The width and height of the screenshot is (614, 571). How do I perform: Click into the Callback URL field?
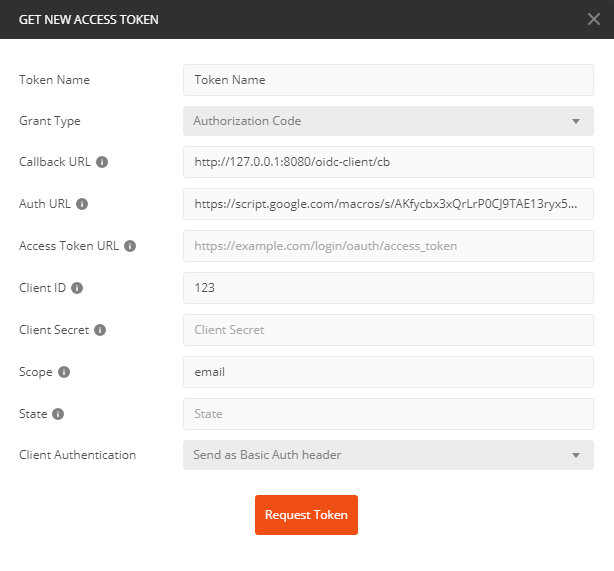(388, 162)
